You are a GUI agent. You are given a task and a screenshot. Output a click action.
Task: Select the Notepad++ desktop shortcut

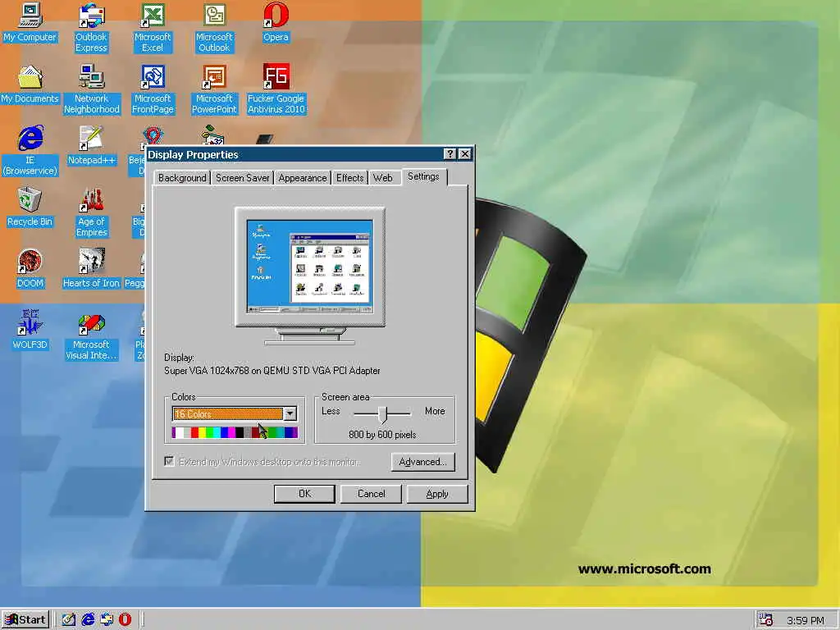click(x=91, y=146)
